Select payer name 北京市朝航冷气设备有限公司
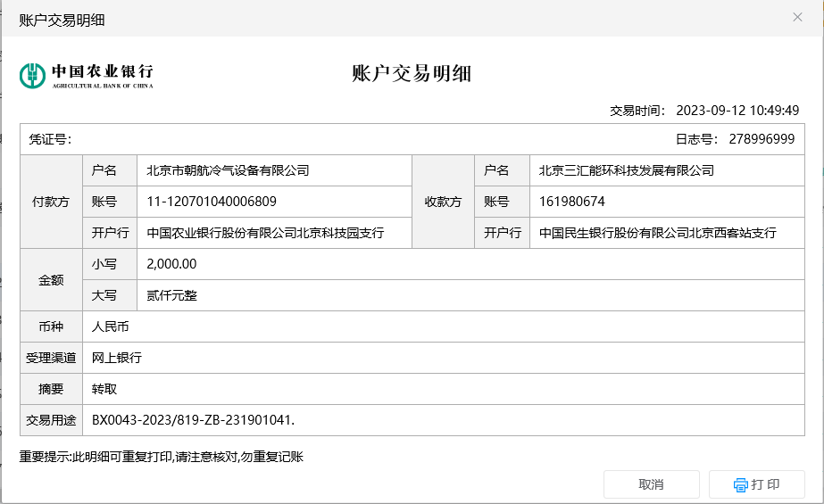824x504 pixels. tap(228, 170)
